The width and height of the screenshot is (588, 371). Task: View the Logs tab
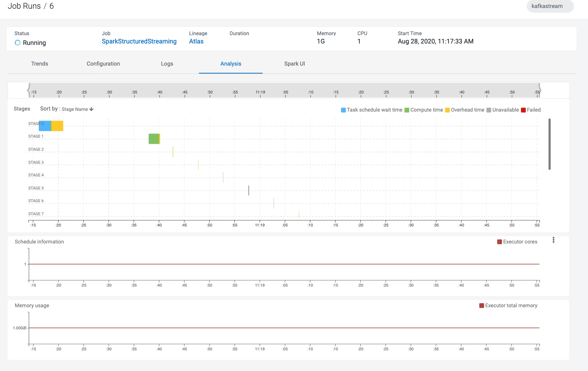(x=167, y=63)
